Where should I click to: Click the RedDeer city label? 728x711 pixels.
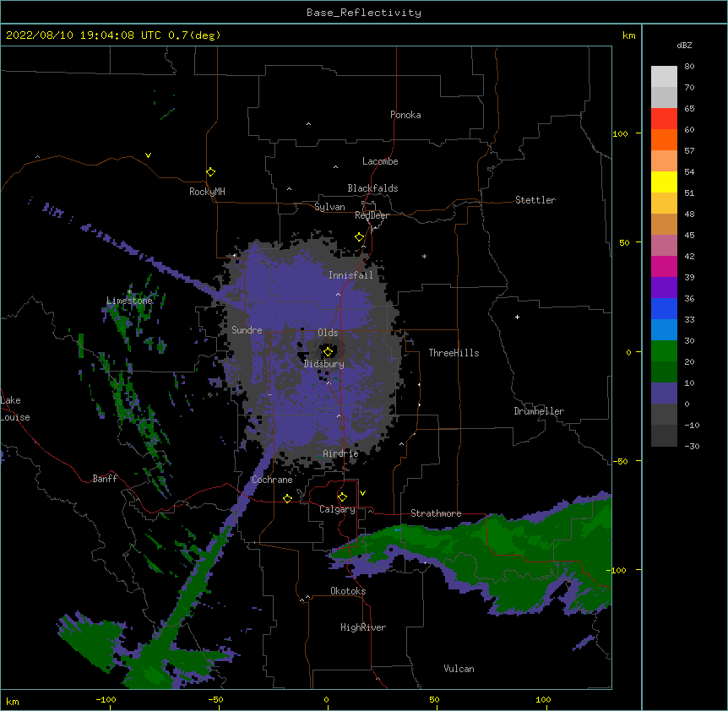pyautogui.click(x=372, y=215)
